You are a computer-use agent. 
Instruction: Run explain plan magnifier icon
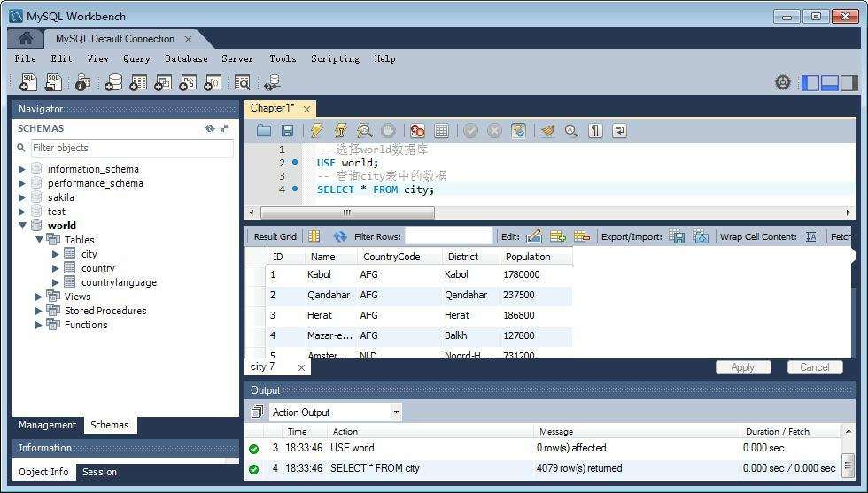pyautogui.click(x=364, y=131)
